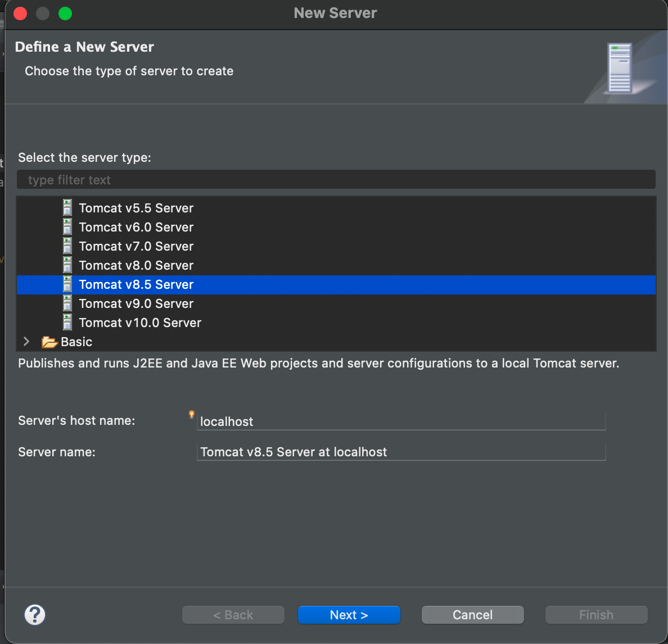
Task: Click the server icon beside Tomcat v8.0 Server
Action: tap(67, 265)
